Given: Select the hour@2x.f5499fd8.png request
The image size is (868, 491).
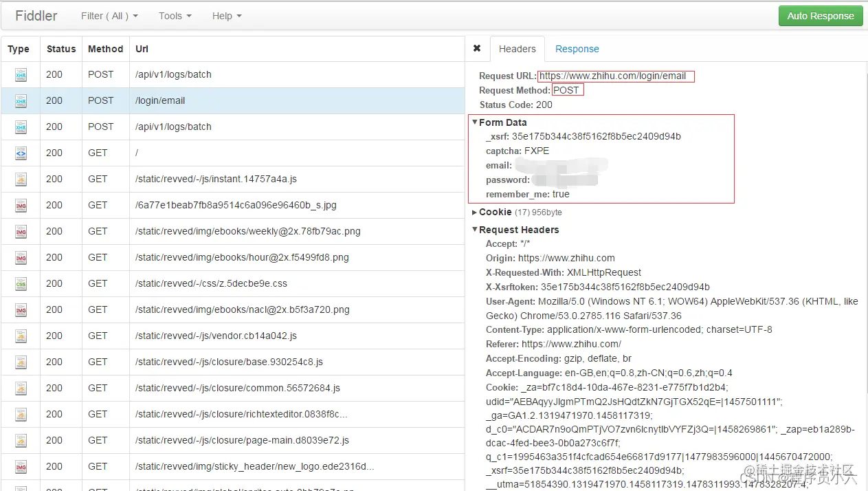Looking at the screenshot, I should tap(233, 258).
